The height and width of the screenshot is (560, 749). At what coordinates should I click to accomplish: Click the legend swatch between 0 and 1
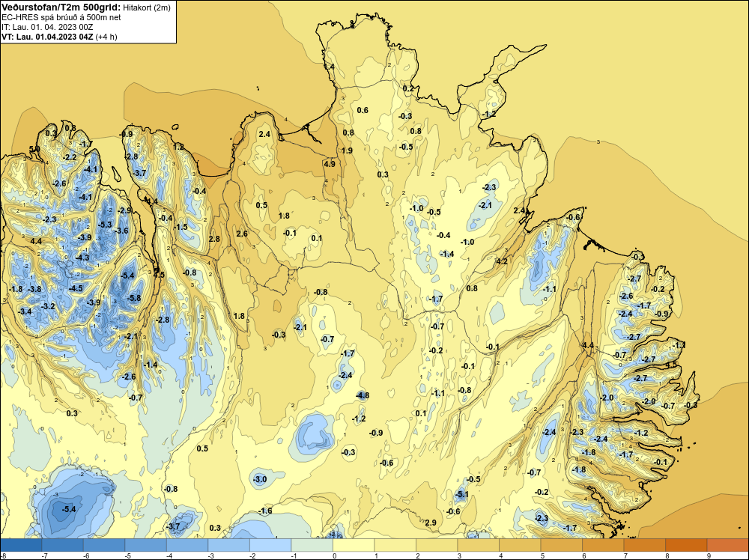[354, 545]
